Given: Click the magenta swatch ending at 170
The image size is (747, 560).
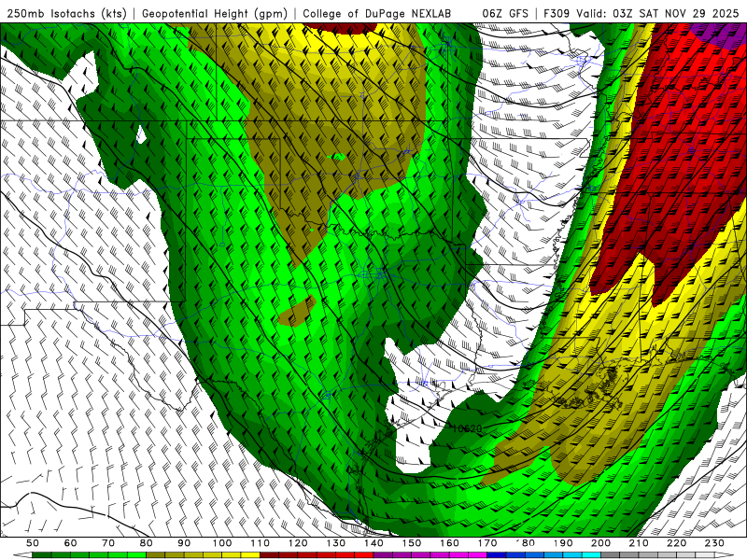Looking at the screenshot, I should [478, 555].
